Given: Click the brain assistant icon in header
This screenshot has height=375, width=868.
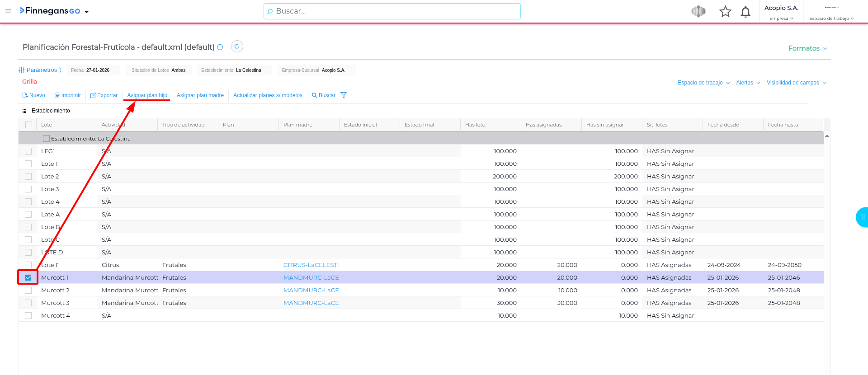Looking at the screenshot, I should (698, 11).
